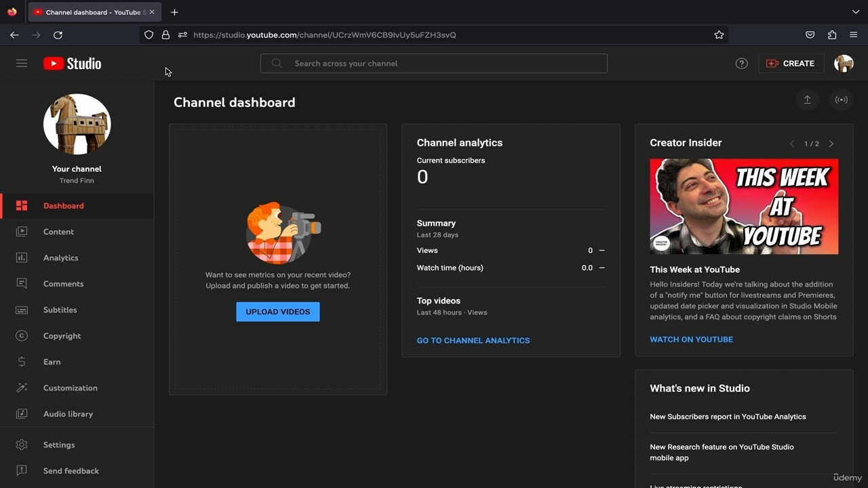
Task: Open the Earn menu item
Action: click(x=77, y=362)
